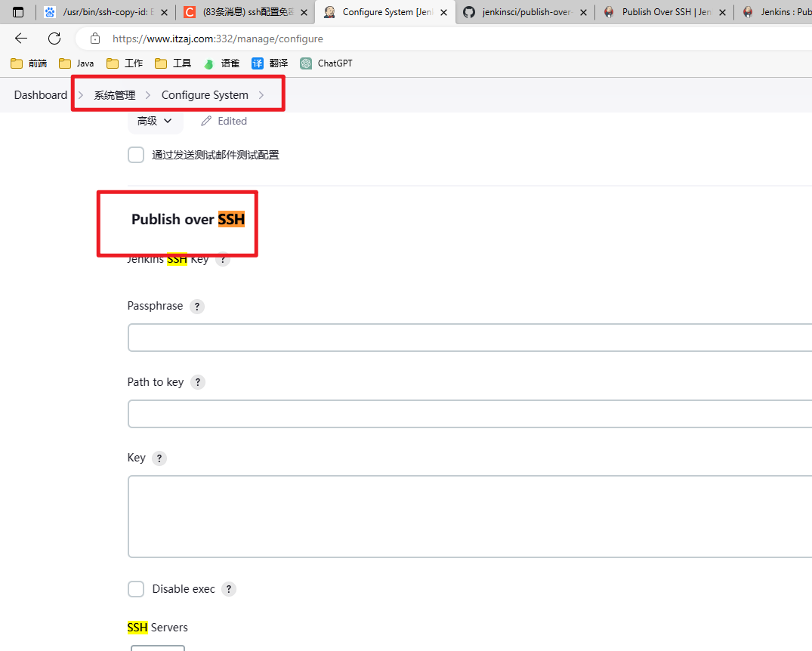Switch to the Publish Over SSH tab
Image resolution: width=812 pixels, height=651 pixels.
665,12
